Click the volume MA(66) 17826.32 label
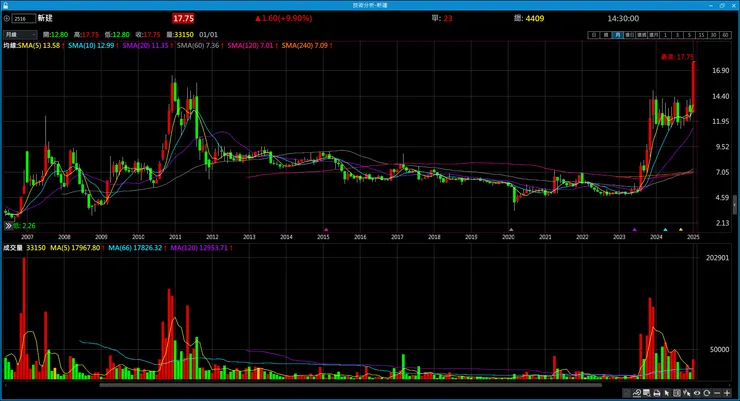Image resolution: width=740 pixels, height=401 pixels. coord(137,248)
